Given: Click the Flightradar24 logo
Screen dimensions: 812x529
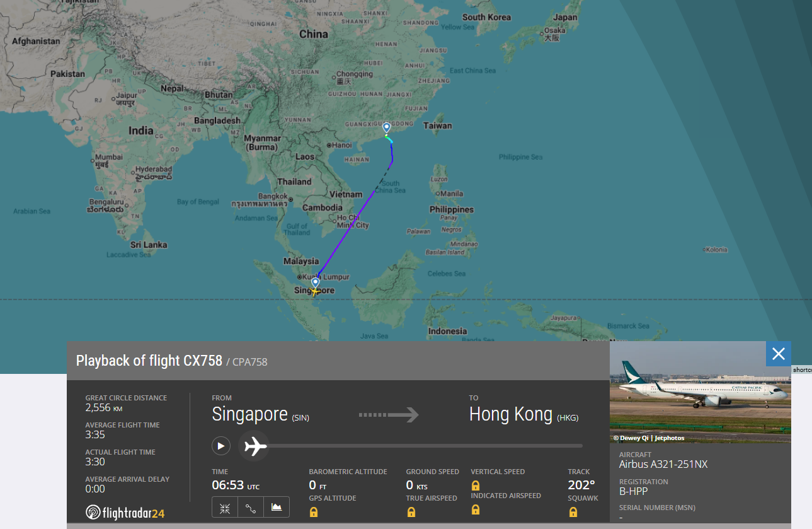Looking at the screenshot, I should (x=125, y=513).
